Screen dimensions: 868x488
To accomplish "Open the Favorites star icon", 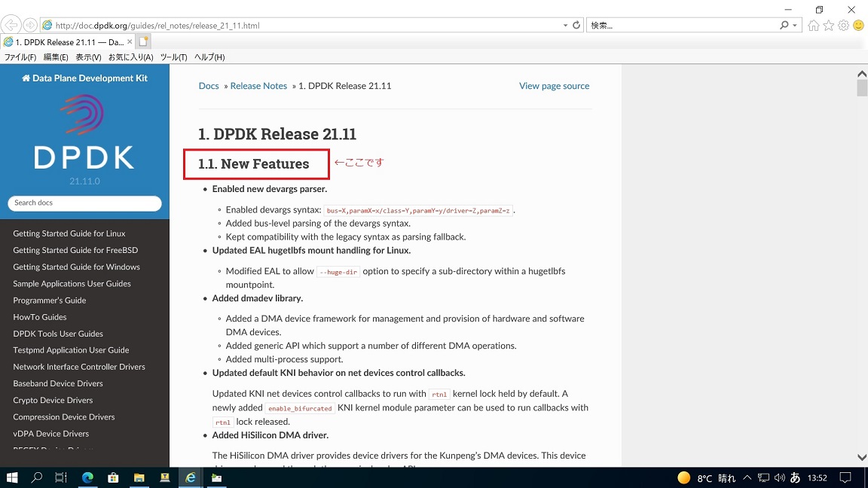I will tap(828, 25).
